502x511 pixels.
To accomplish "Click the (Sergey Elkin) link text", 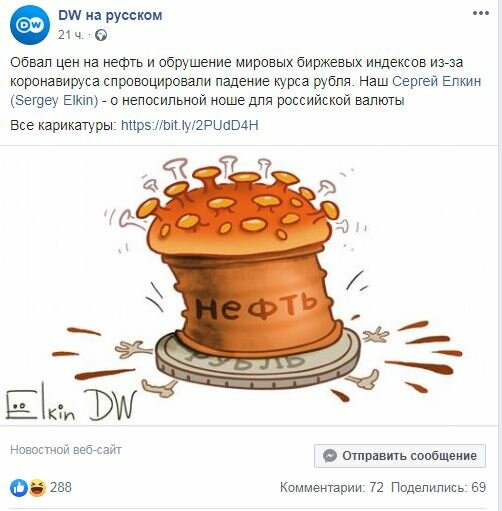I will tap(54, 100).
